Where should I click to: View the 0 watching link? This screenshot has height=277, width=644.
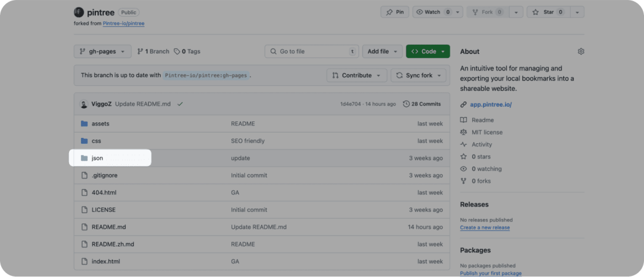click(487, 169)
